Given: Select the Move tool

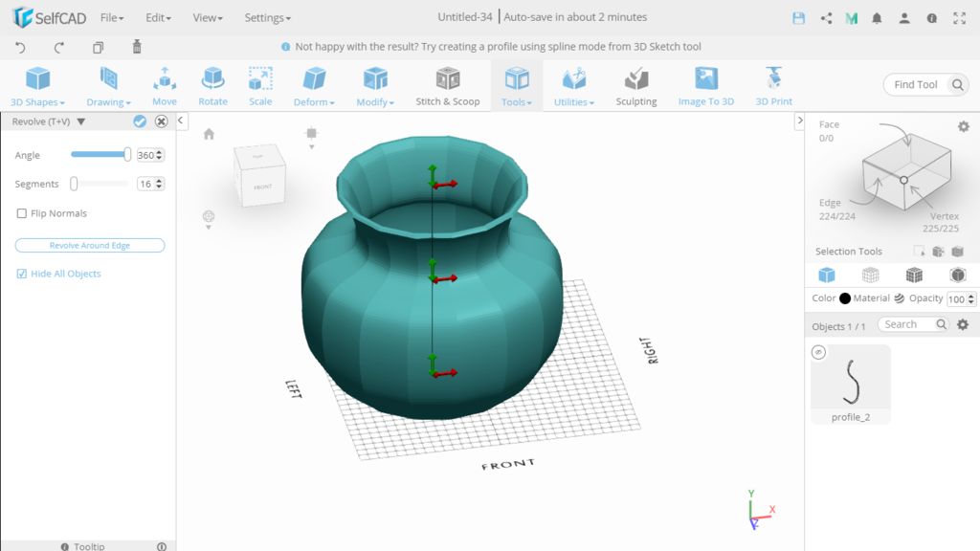Looking at the screenshot, I should [165, 86].
